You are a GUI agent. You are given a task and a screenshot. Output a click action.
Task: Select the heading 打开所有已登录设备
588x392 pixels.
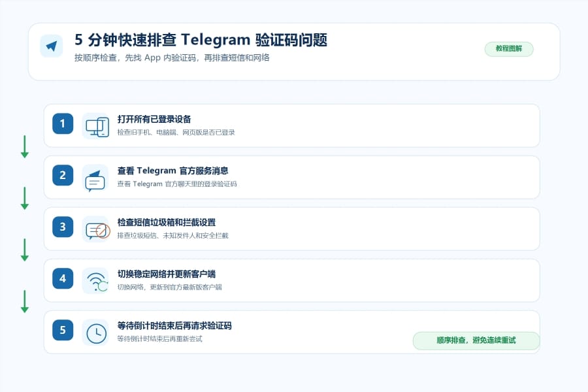pos(154,120)
